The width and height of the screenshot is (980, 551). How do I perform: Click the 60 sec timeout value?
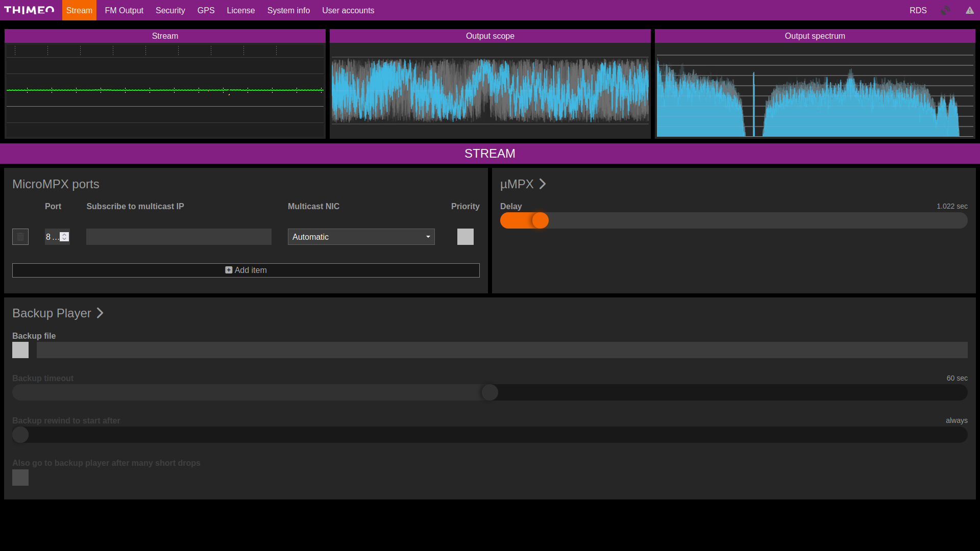[957, 378]
